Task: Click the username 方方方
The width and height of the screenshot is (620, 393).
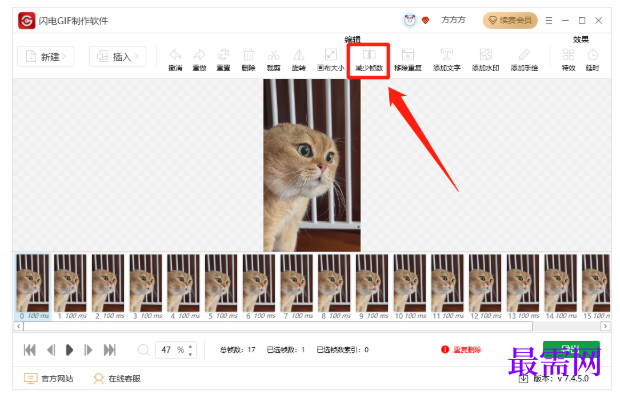Action: click(x=454, y=20)
